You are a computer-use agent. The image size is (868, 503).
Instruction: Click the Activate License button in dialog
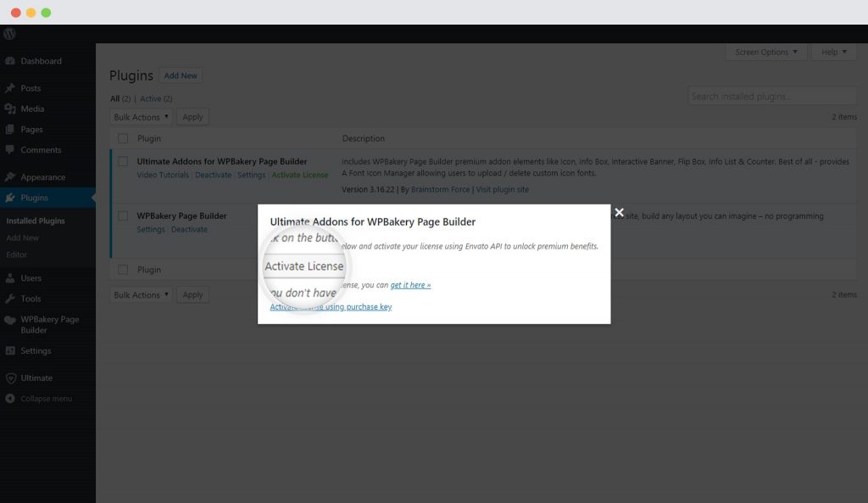click(304, 265)
